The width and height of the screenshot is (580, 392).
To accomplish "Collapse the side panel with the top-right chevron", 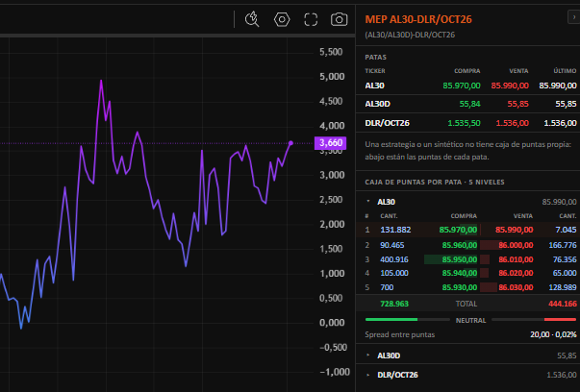I will (574, 17).
